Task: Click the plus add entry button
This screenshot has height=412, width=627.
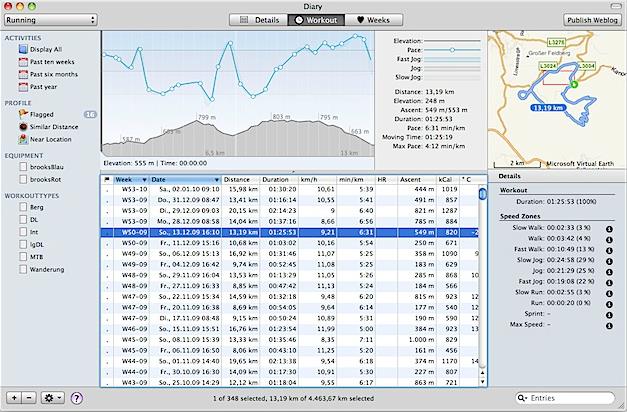Action: pos(14,398)
